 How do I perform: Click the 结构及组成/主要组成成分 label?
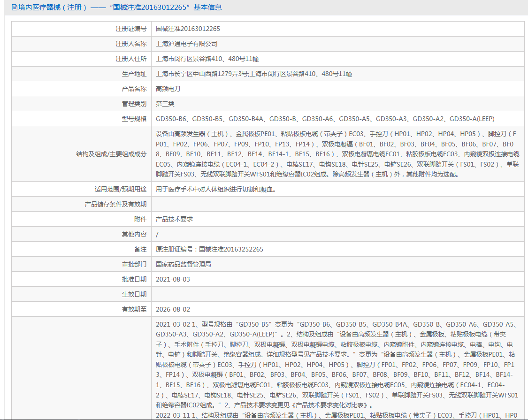111,154
